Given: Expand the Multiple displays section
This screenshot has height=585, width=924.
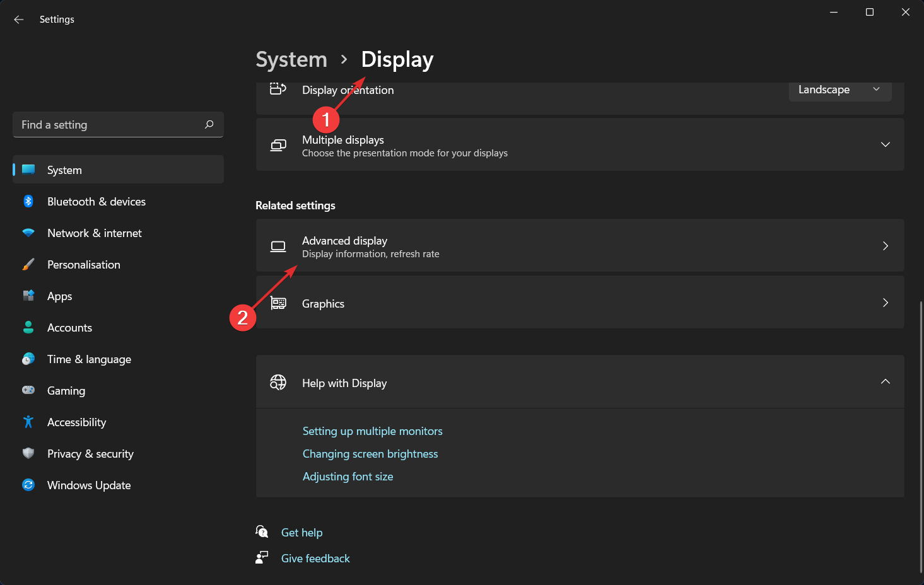Looking at the screenshot, I should tap(885, 144).
